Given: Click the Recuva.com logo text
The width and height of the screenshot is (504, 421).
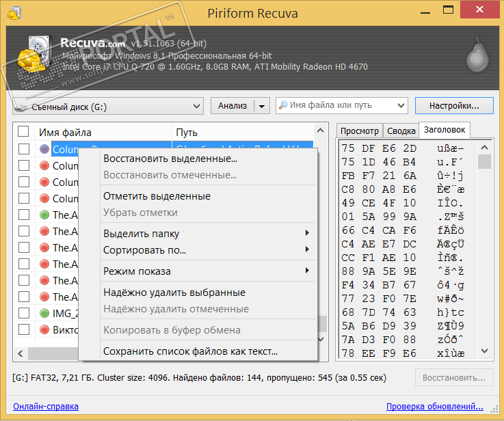Looking at the screenshot, I should 92,43.
